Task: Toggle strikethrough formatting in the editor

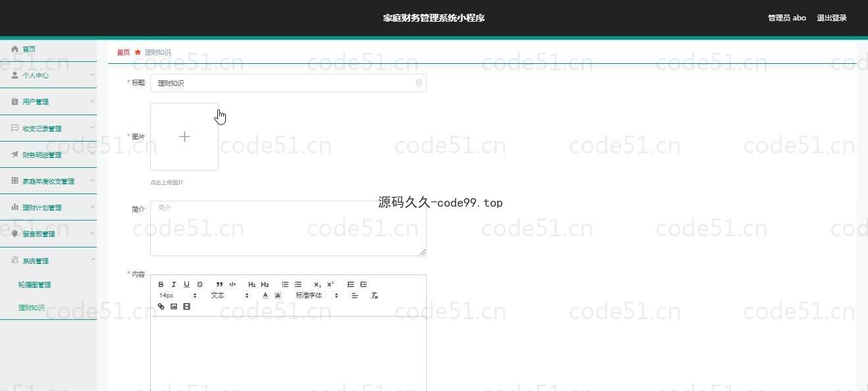Action: (200, 284)
